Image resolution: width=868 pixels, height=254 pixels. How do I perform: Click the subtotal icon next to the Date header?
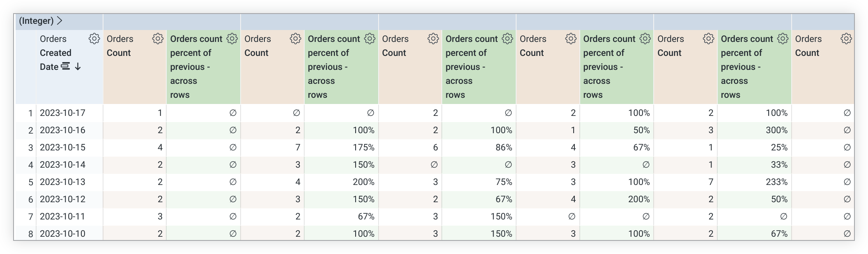(66, 67)
